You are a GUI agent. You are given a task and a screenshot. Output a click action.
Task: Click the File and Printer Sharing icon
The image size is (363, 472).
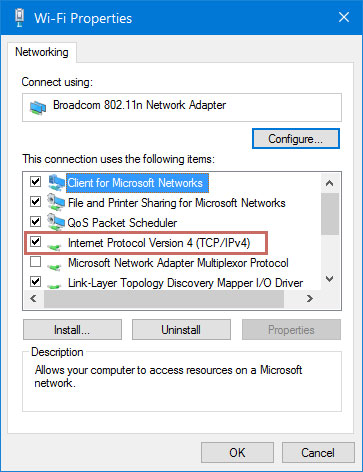(56, 203)
